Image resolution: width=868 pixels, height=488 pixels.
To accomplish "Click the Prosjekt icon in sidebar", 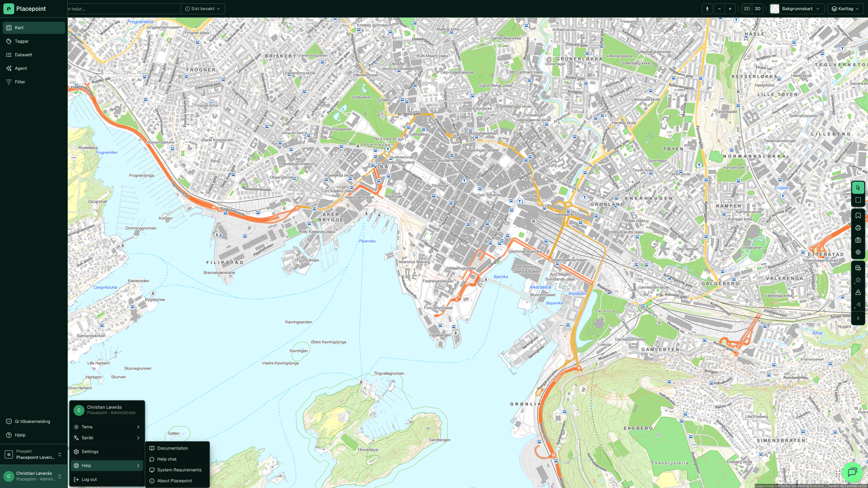I will pos(9,454).
